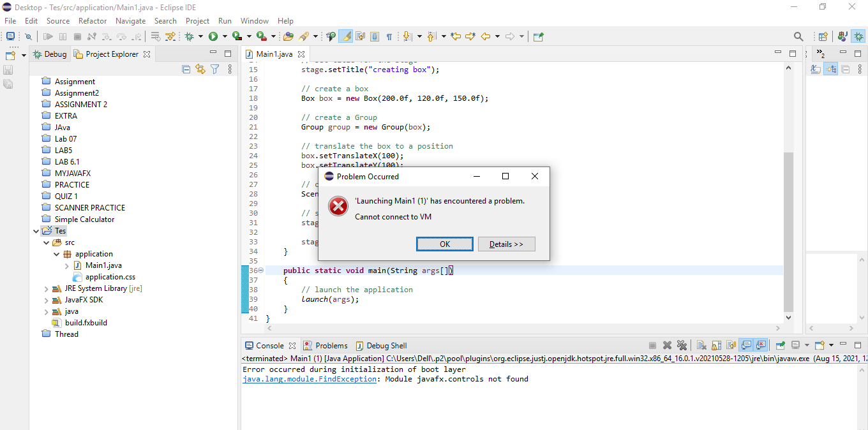Click the Run External Tools icon
Image resolution: width=868 pixels, height=430 pixels.
pos(261,37)
